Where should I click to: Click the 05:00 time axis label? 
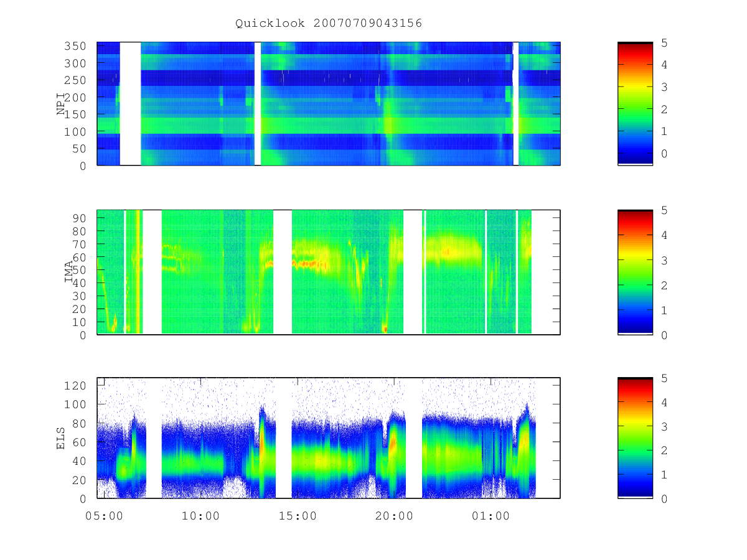[x=104, y=516]
